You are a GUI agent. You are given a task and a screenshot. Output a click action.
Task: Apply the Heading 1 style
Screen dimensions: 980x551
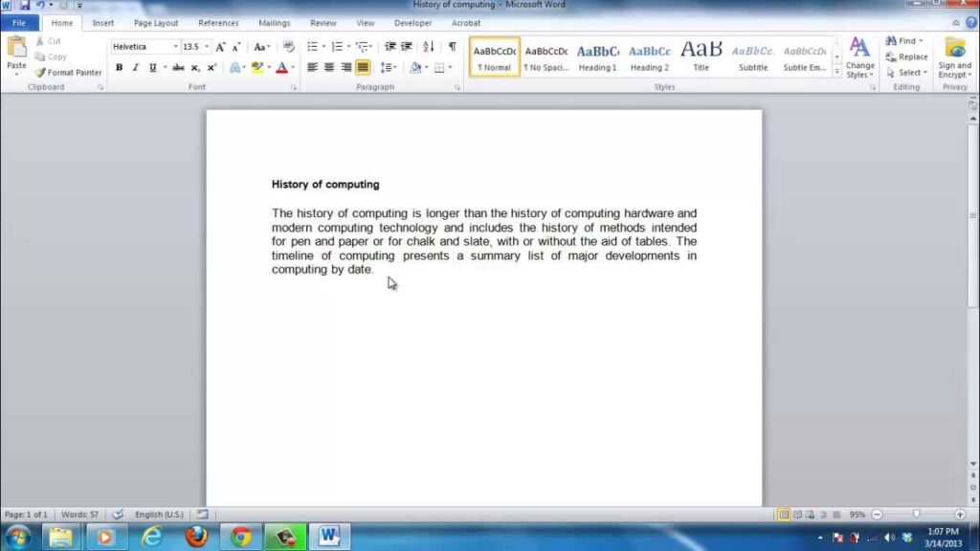(597, 55)
